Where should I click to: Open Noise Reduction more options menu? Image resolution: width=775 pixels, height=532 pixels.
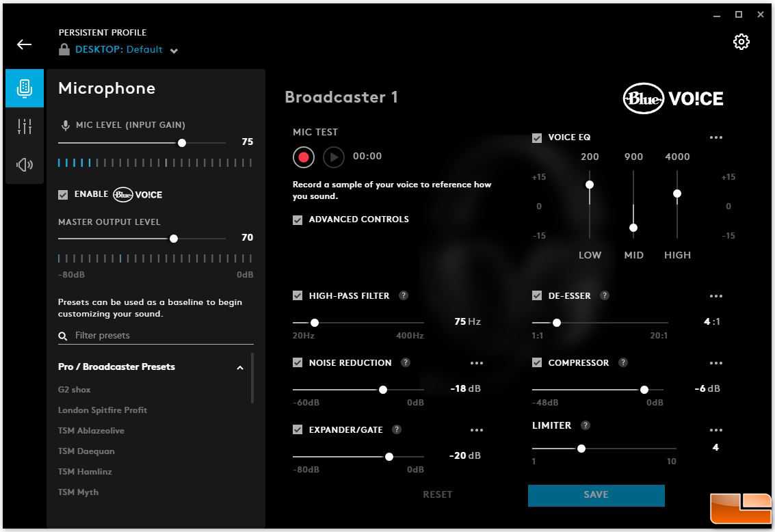(x=477, y=363)
